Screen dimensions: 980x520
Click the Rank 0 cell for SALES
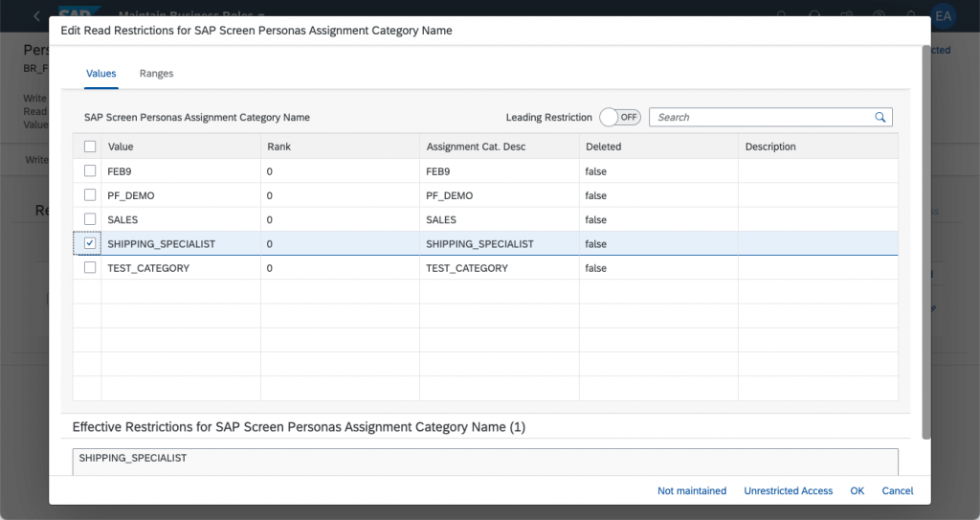pos(340,219)
